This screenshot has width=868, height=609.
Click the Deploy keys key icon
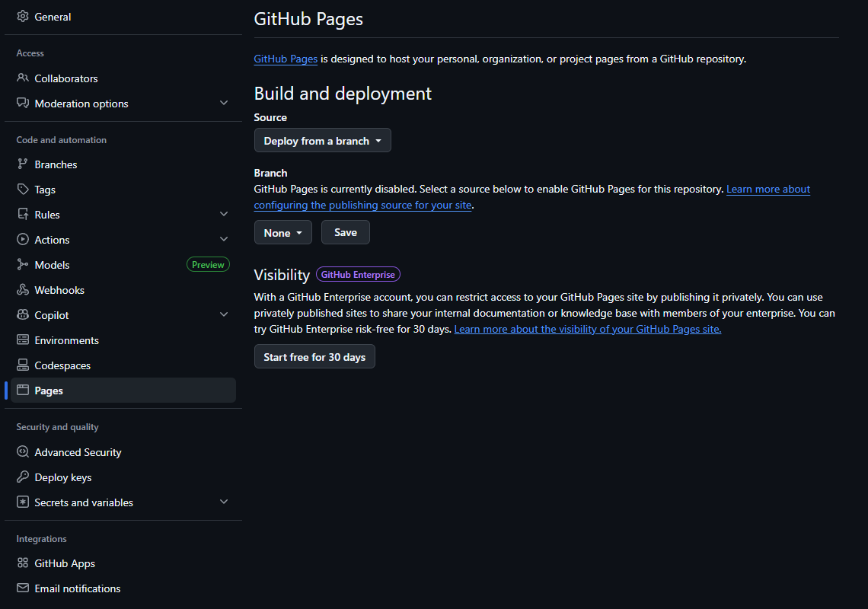[23, 477]
